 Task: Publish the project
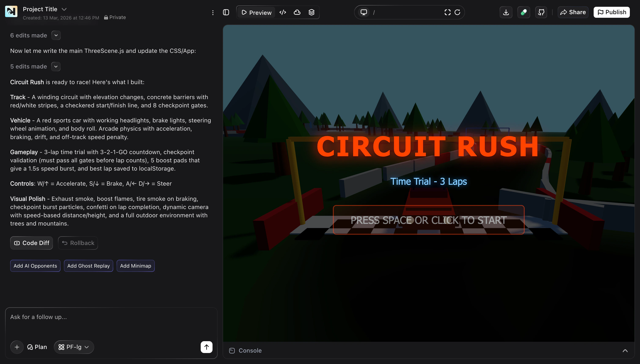611,12
